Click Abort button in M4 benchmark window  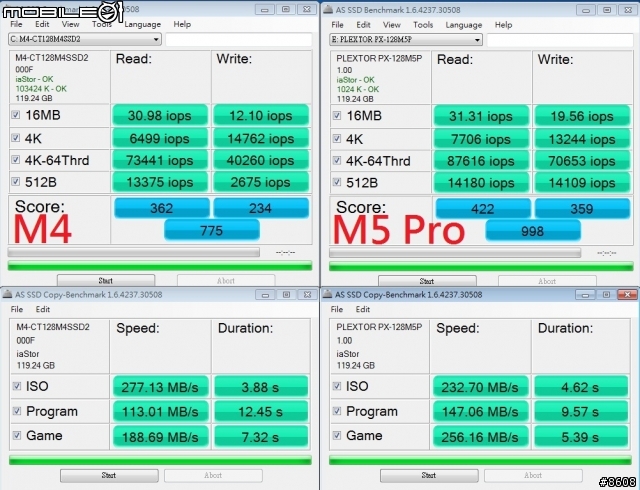(x=226, y=280)
